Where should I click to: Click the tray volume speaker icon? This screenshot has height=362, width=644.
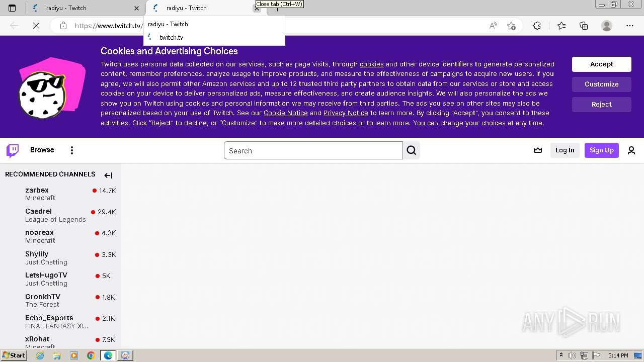pos(572,355)
